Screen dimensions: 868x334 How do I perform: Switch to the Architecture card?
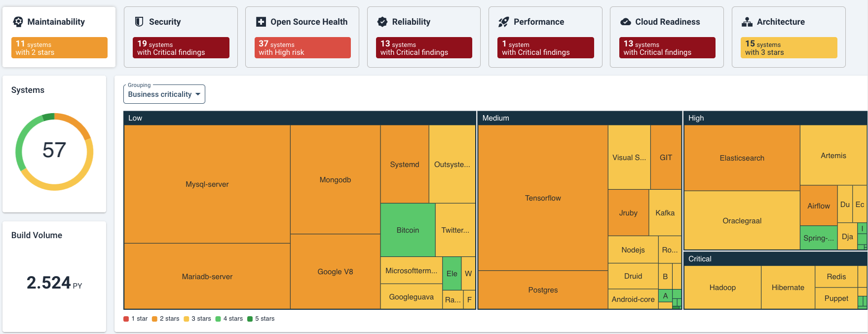click(789, 37)
